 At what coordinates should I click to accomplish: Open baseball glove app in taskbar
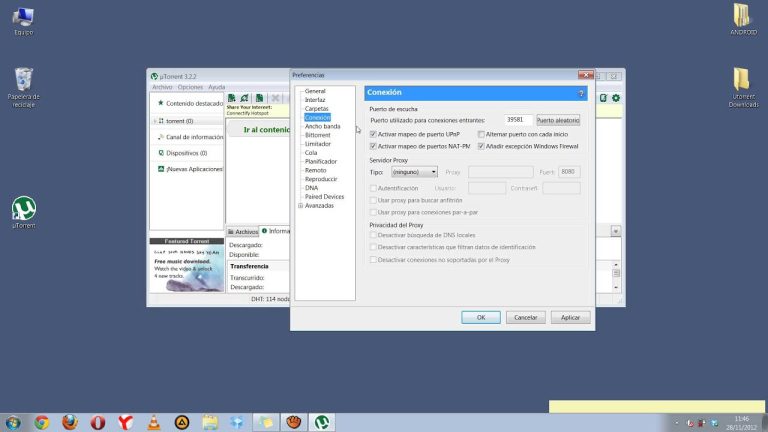pos(293,422)
